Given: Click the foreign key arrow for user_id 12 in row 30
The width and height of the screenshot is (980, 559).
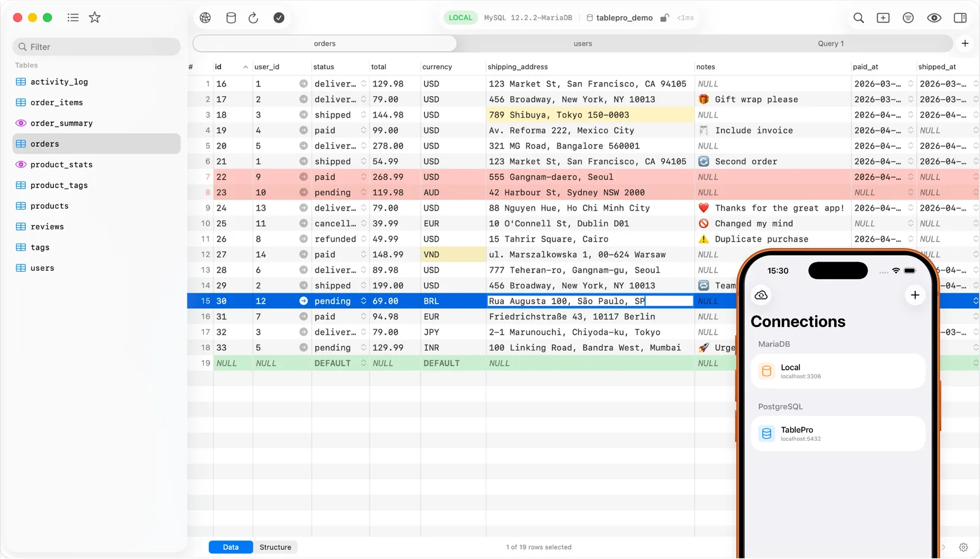Looking at the screenshot, I should coord(303,301).
